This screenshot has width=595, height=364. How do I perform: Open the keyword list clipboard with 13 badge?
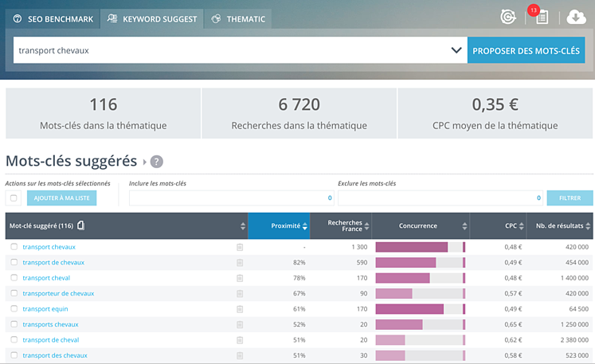click(542, 17)
